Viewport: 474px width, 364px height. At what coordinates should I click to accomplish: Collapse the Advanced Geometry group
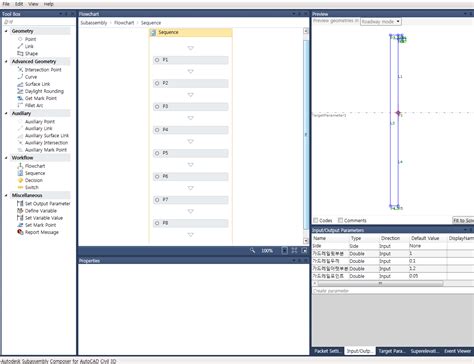(6, 61)
